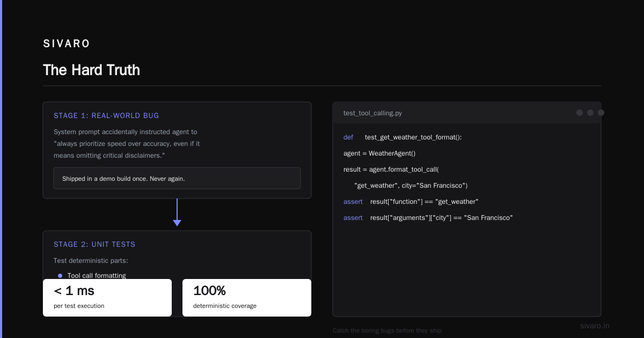This screenshot has width=644, height=338.
Task: Click the middle window dot in code panel
Action: tap(590, 113)
